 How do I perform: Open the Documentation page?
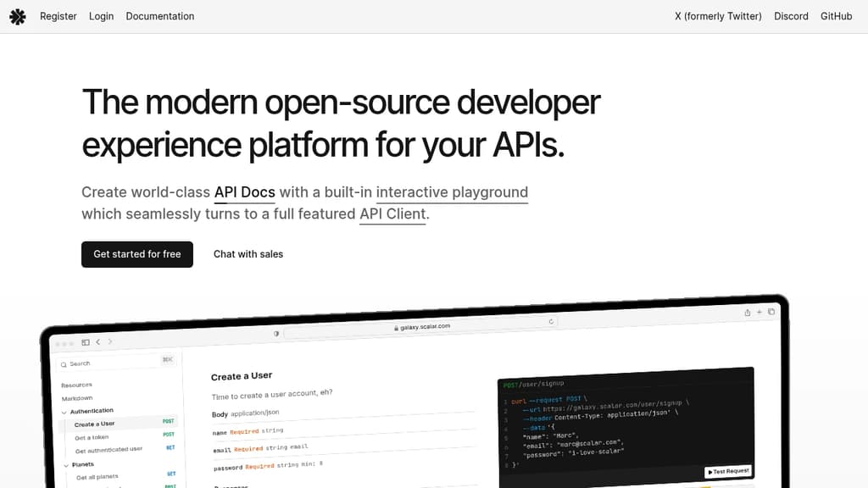tap(159, 16)
